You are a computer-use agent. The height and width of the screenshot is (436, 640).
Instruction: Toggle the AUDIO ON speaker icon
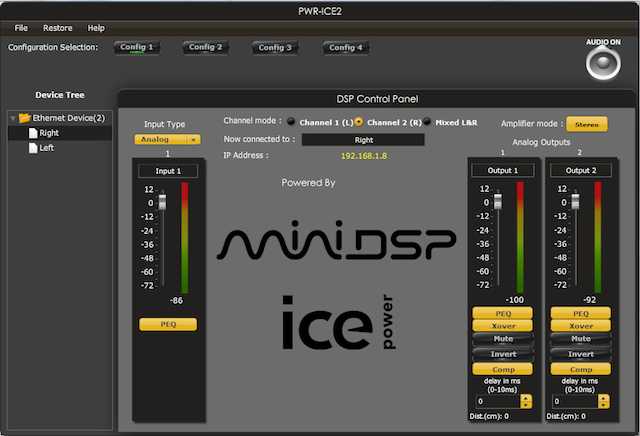tap(603, 63)
